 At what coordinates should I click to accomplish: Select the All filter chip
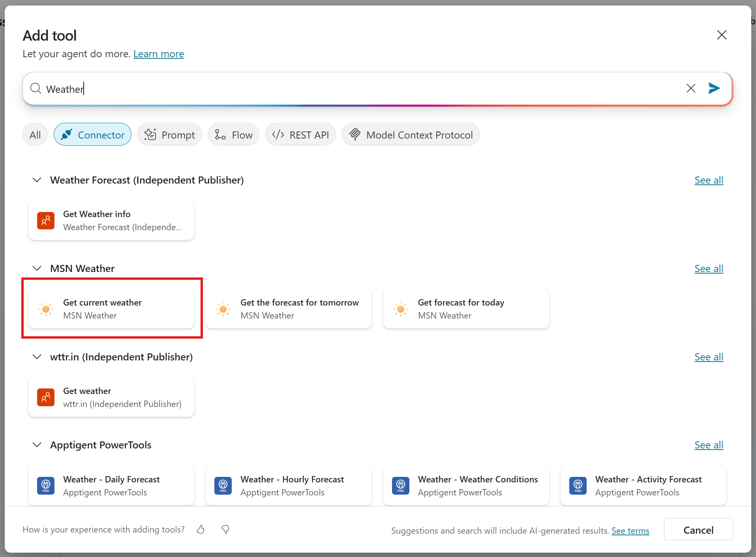tap(35, 135)
